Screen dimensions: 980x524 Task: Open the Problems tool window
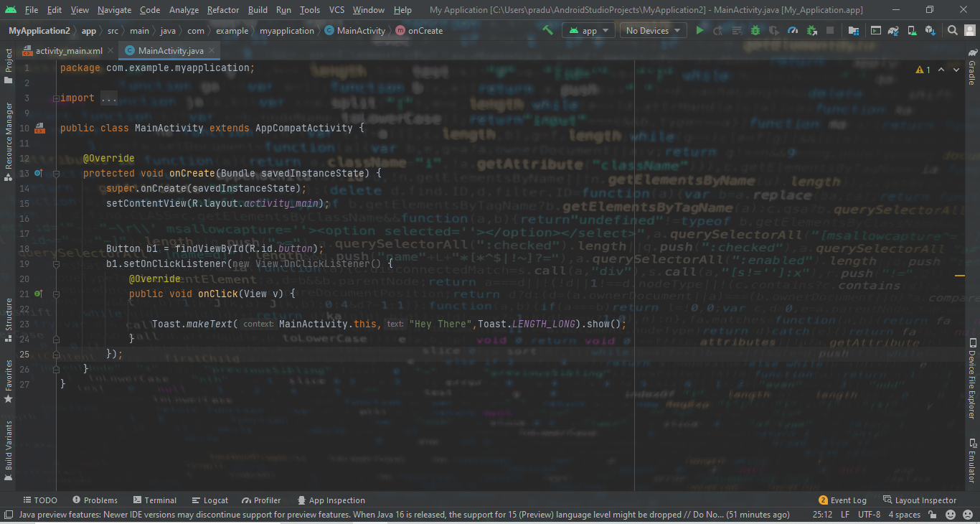click(95, 500)
